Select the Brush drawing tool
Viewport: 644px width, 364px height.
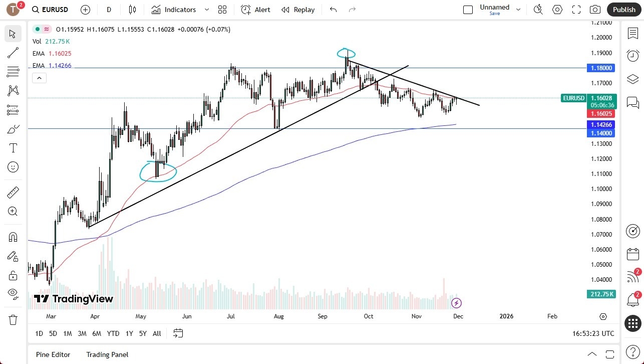(13, 129)
